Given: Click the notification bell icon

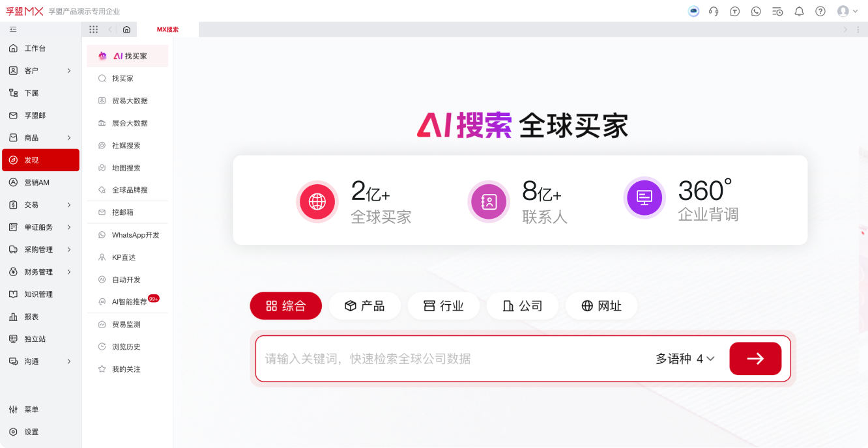Looking at the screenshot, I should coord(799,11).
